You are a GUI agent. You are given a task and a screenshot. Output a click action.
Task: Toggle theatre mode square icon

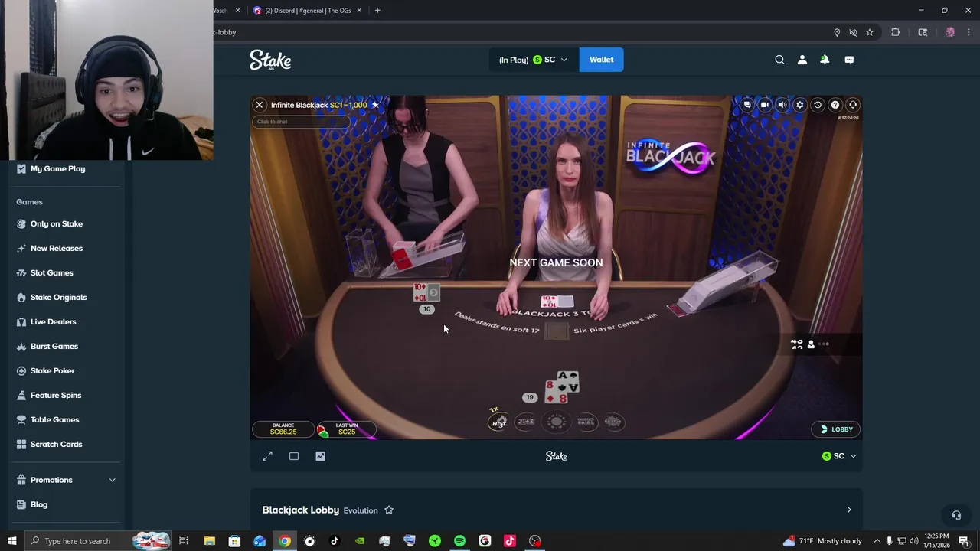[x=294, y=456]
